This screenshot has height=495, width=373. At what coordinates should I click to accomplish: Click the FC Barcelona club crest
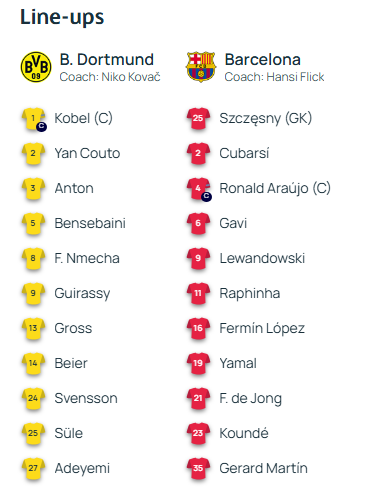pos(201,67)
